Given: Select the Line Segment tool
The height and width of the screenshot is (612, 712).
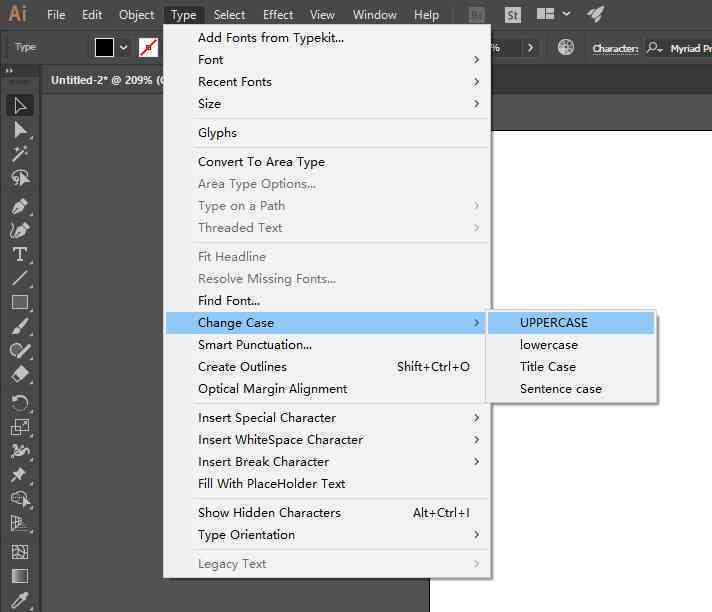Looking at the screenshot, I should tap(20, 278).
